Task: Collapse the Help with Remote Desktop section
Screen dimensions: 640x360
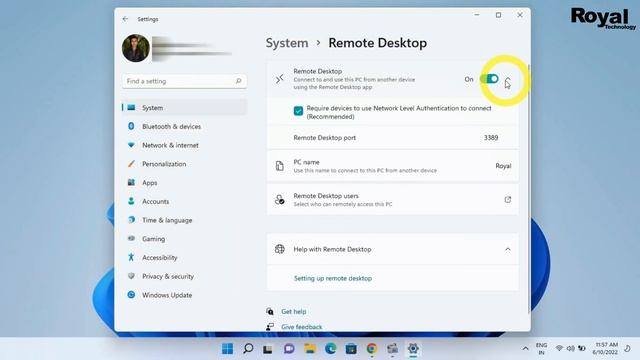Action: click(508, 249)
